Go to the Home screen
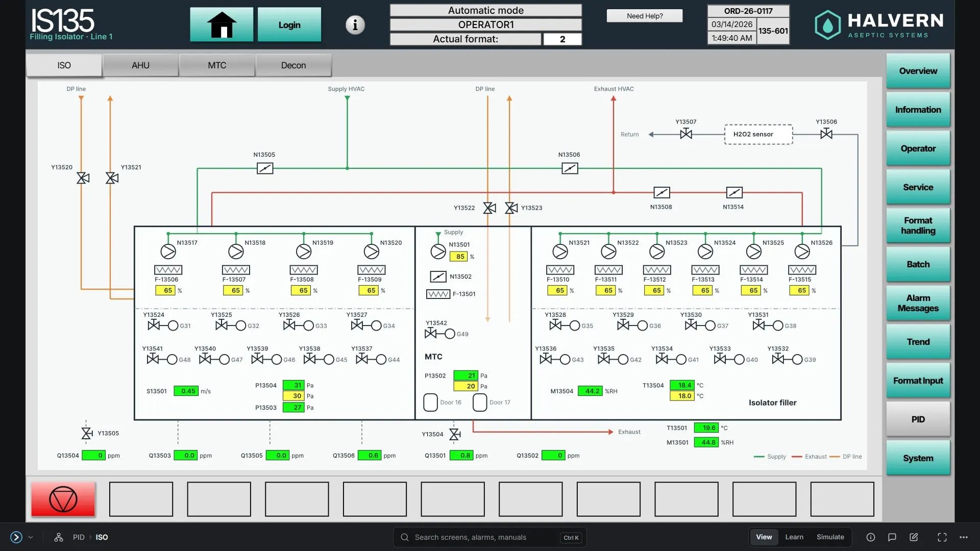Image resolution: width=980 pixels, height=551 pixels. click(x=222, y=24)
